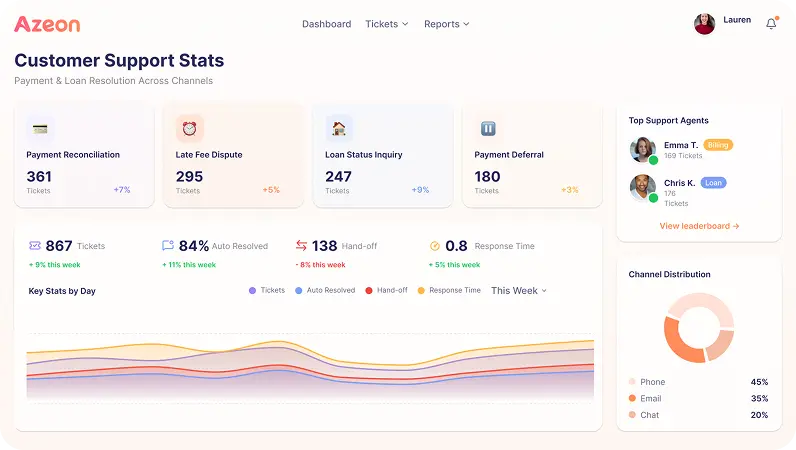Open the This Week period dropdown
Viewport: 796px width, 450px height.
(x=518, y=290)
